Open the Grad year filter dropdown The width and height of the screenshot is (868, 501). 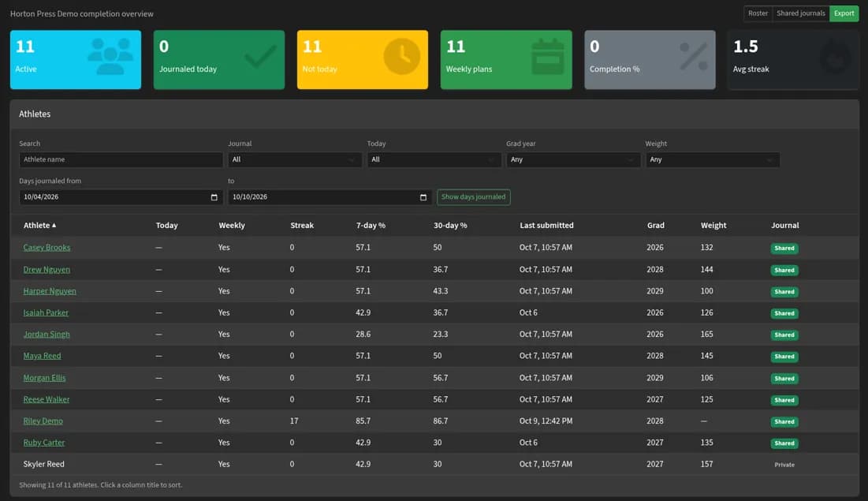click(573, 159)
